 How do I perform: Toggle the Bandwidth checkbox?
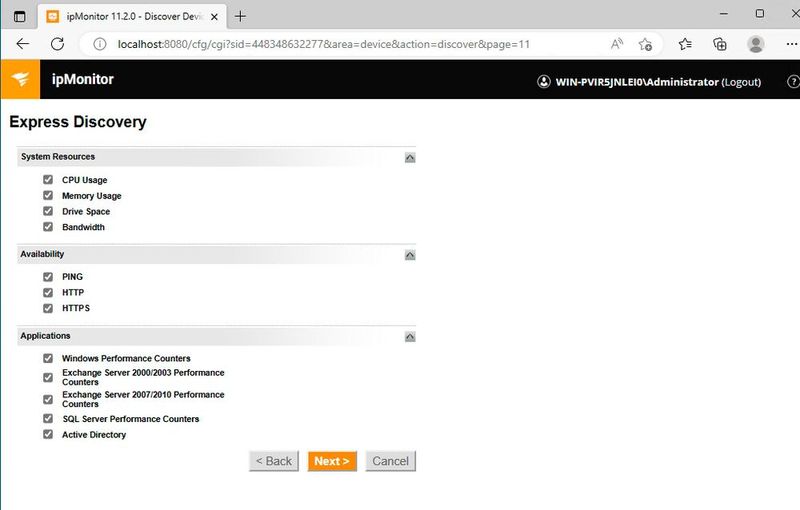[x=48, y=226]
